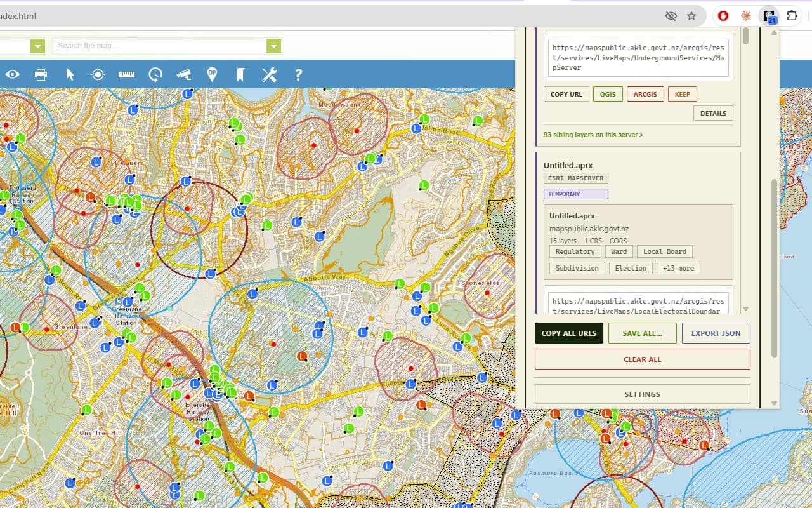
Task: Click the 15 layers text
Action: pyautogui.click(x=563, y=241)
